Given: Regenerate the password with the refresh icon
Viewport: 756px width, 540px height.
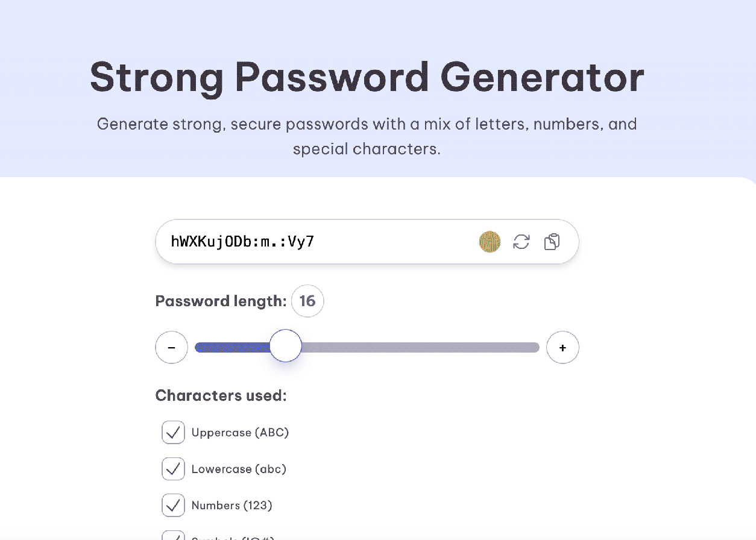Looking at the screenshot, I should tap(521, 242).
